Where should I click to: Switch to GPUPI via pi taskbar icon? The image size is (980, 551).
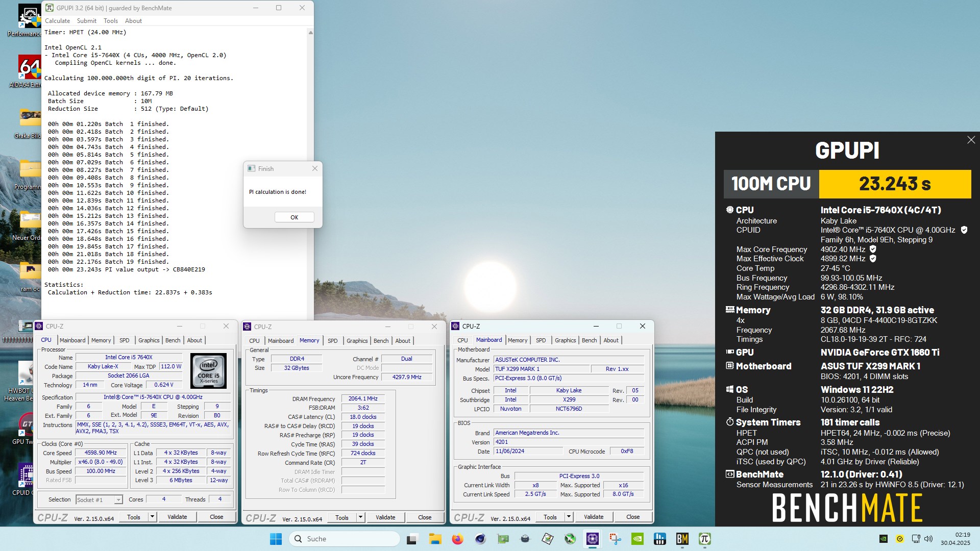705,539
